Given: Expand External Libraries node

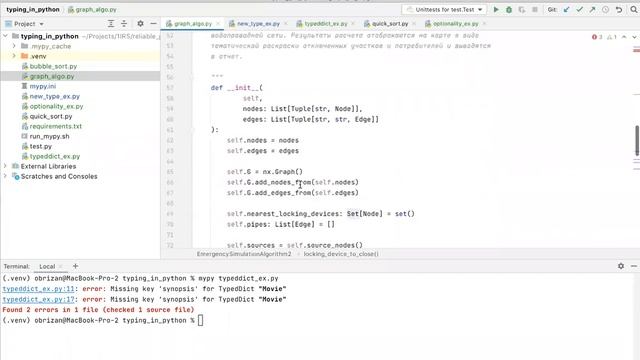Looking at the screenshot, I should tap(5, 166).
